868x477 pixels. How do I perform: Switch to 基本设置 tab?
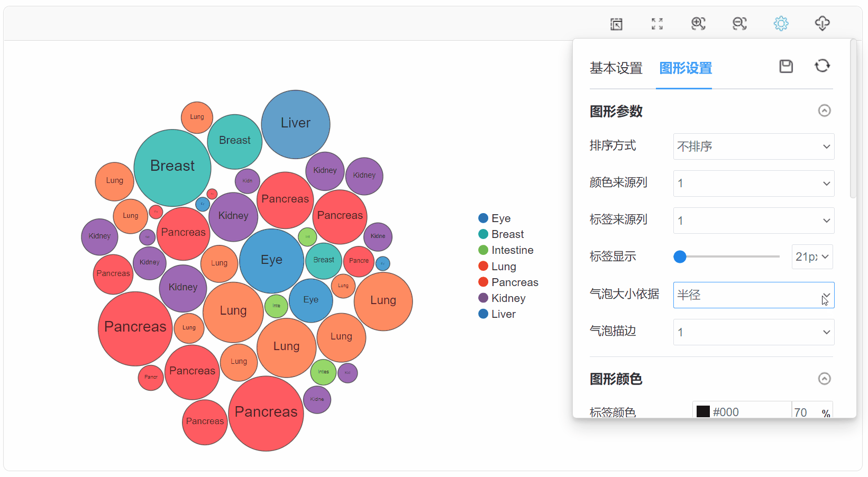click(x=616, y=68)
